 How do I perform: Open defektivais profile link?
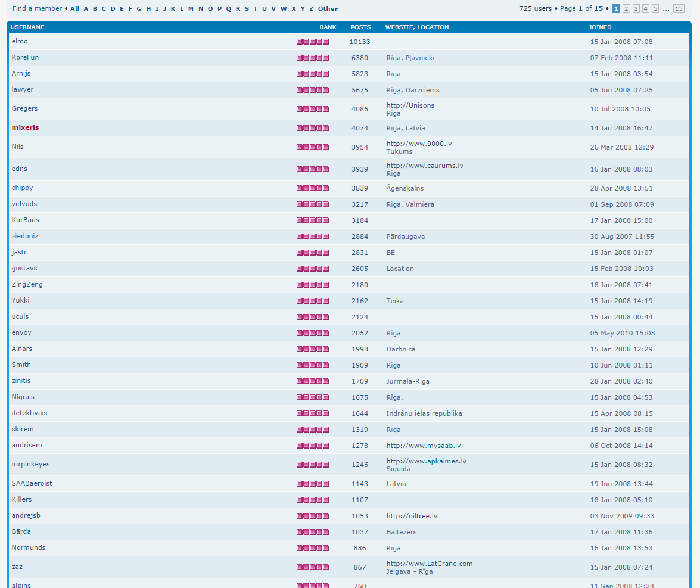29,412
